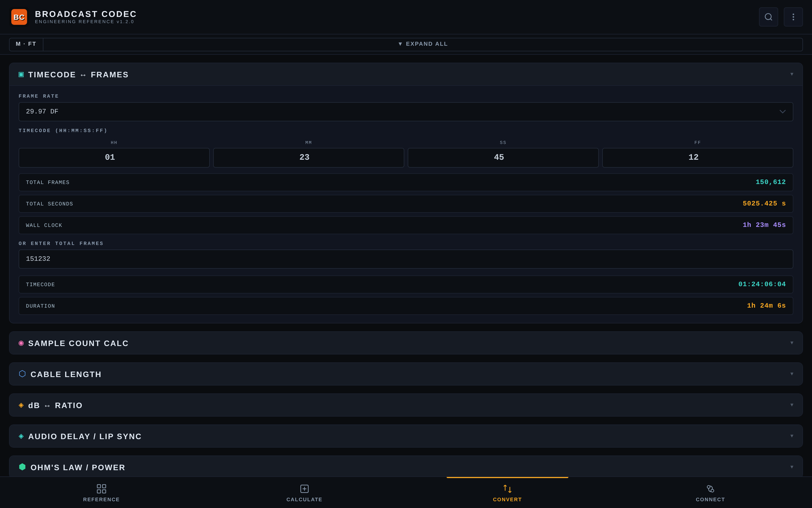The width and height of the screenshot is (812, 508).
Task: Click the Calculate plus-box icon
Action: pyautogui.click(x=304, y=489)
